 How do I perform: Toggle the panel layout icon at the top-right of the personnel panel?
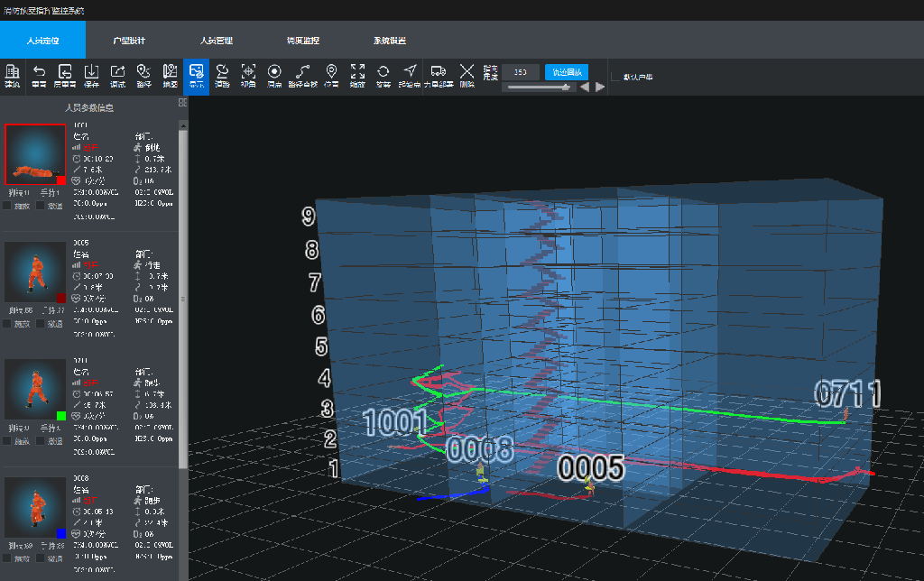[182, 103]
